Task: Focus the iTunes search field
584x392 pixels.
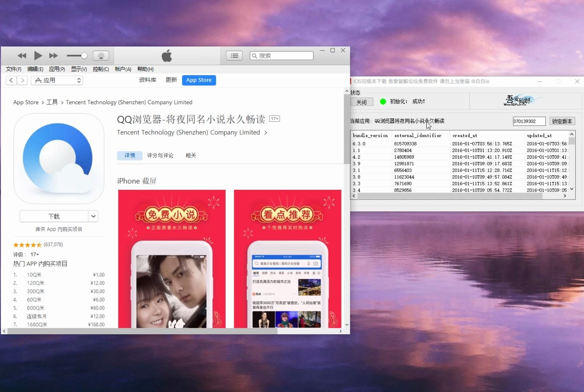Action: pos(281,56)
